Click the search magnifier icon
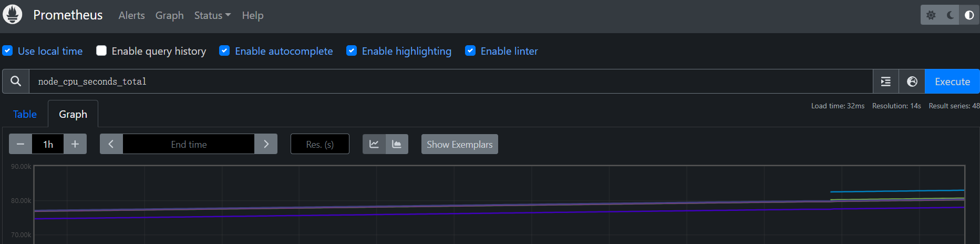The image size is (980, 244). click(x=16, y=82)
